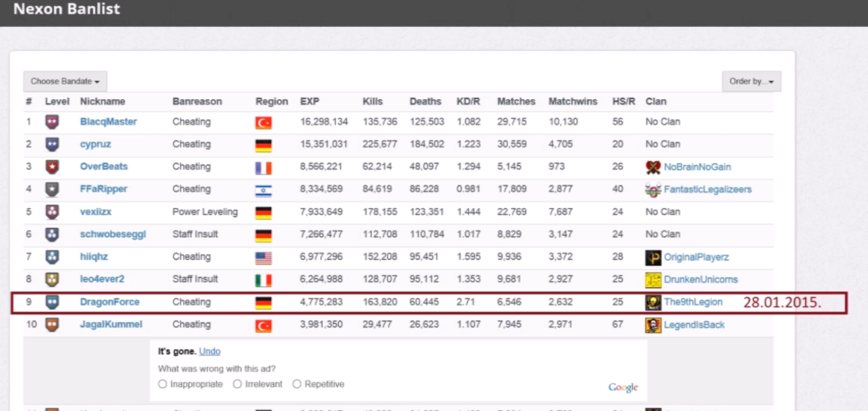Click the Italian flag in leo4ever2's row

point(264,280)
